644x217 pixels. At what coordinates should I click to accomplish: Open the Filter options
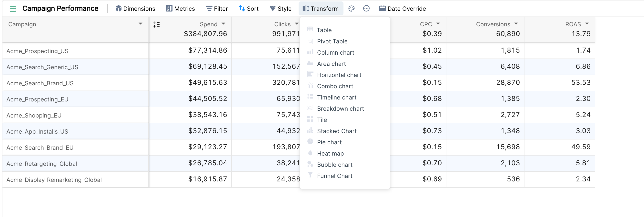(x=217, y=9)
